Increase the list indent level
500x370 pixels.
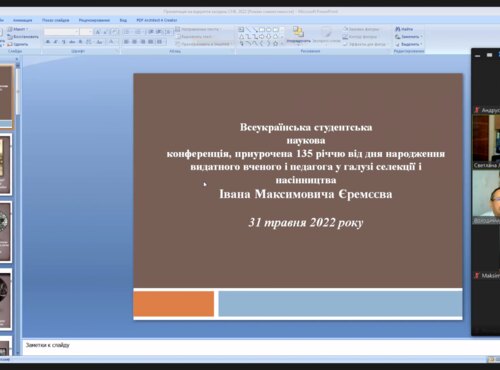159,32
